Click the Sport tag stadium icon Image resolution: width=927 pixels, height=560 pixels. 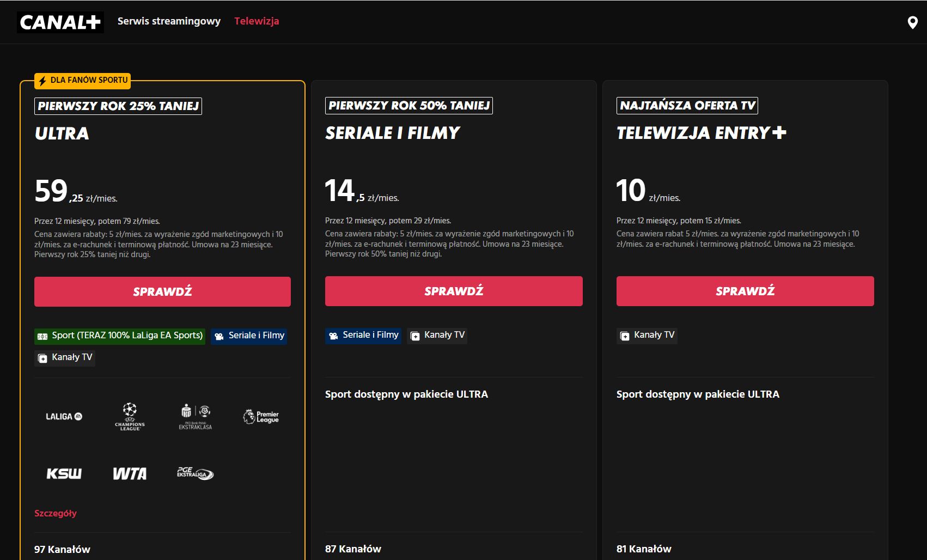42,336
